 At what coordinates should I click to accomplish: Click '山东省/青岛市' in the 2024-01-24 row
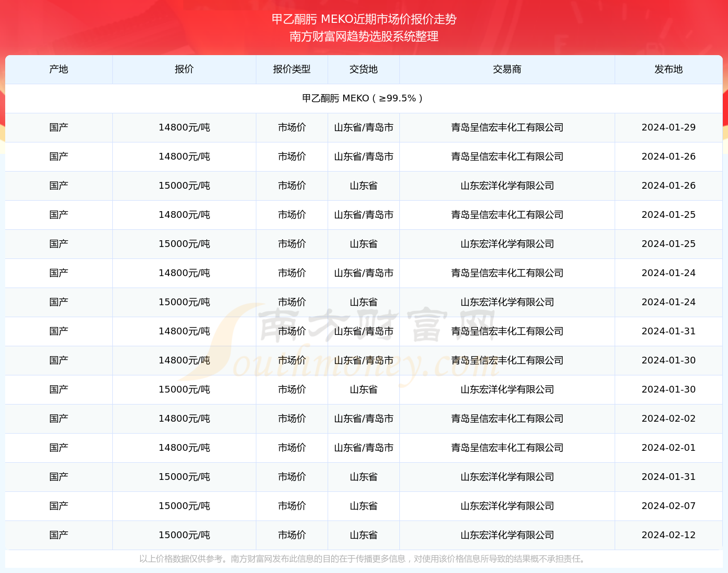(363, 273)
